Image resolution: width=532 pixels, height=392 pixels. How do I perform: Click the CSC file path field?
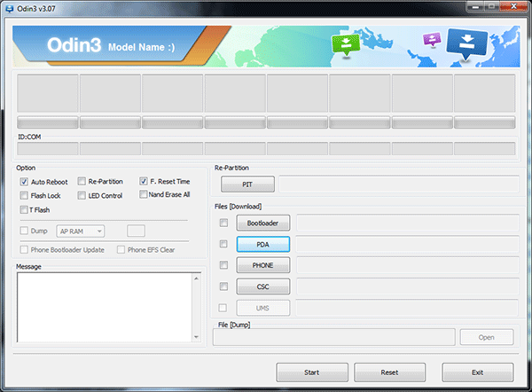408,286
